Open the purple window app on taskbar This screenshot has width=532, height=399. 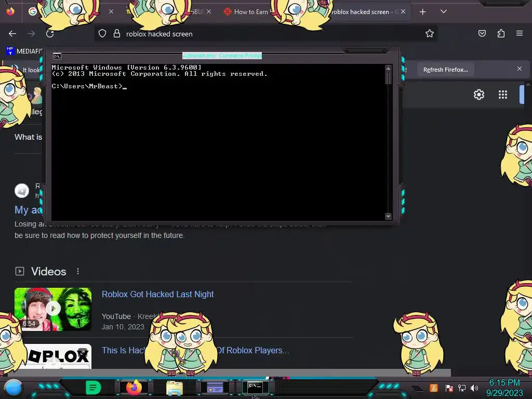tap(215, 388)
